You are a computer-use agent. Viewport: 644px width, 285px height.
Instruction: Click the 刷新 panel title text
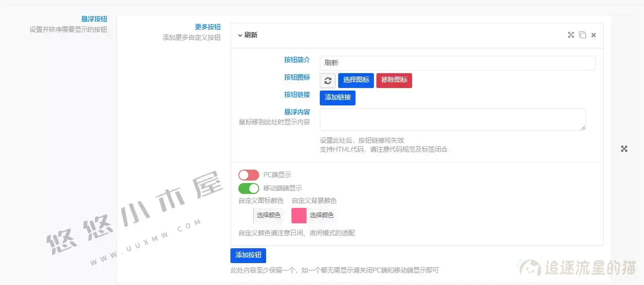click(x=251, y=35)
